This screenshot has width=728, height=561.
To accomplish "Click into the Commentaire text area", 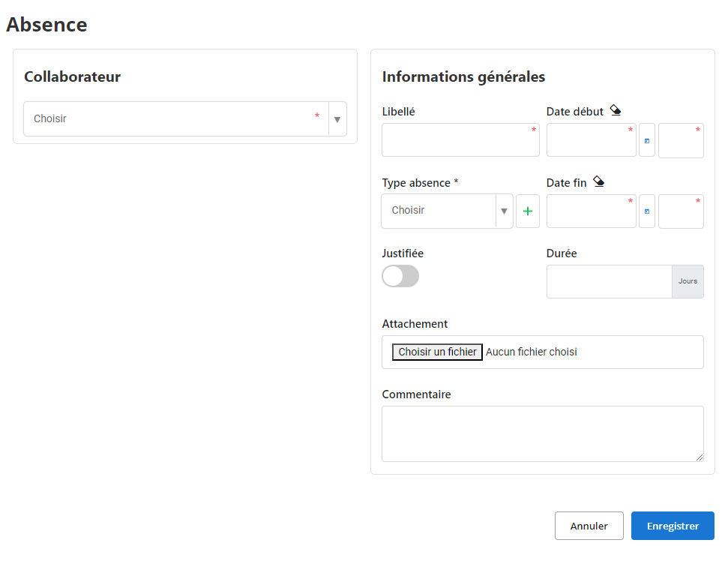I will [x=543, y=433].
